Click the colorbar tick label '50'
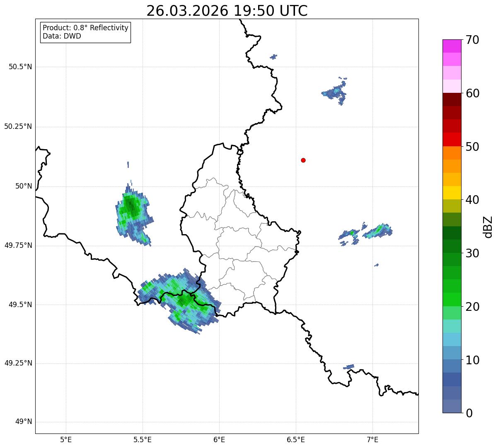The height and width of the screenshot is (448, 498). 473,147
